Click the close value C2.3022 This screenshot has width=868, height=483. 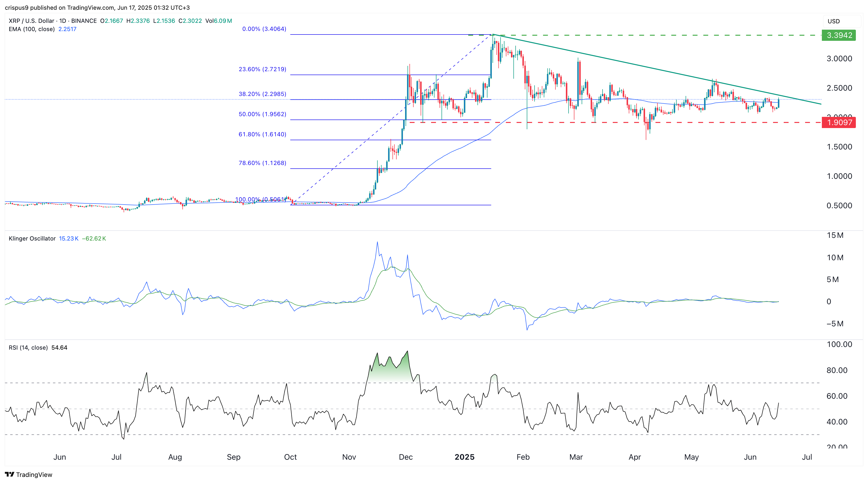tap(190, 21)
